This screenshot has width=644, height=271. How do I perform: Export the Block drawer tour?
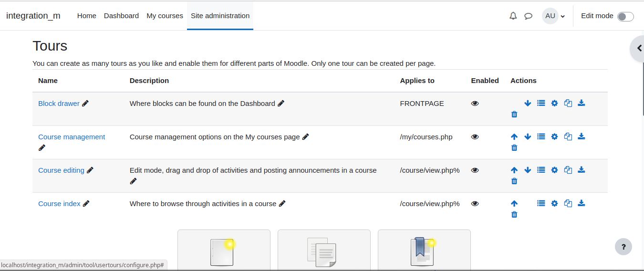pos(581,103)
